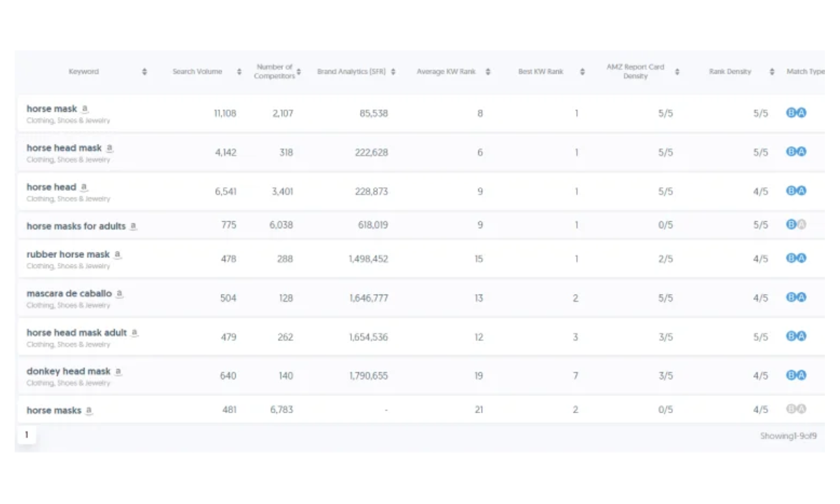
Task: Toggle sorting on the Keyword column
Action: (144, 71)
